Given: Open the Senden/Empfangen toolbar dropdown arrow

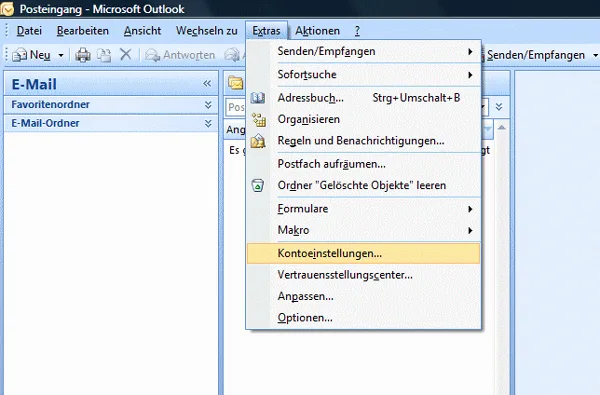Looking at the screenshot, I should coord(595,55).
